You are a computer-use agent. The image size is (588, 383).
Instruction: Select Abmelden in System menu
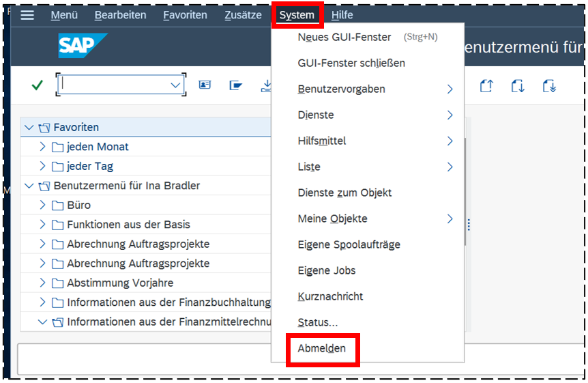click(x=322, y=348)
